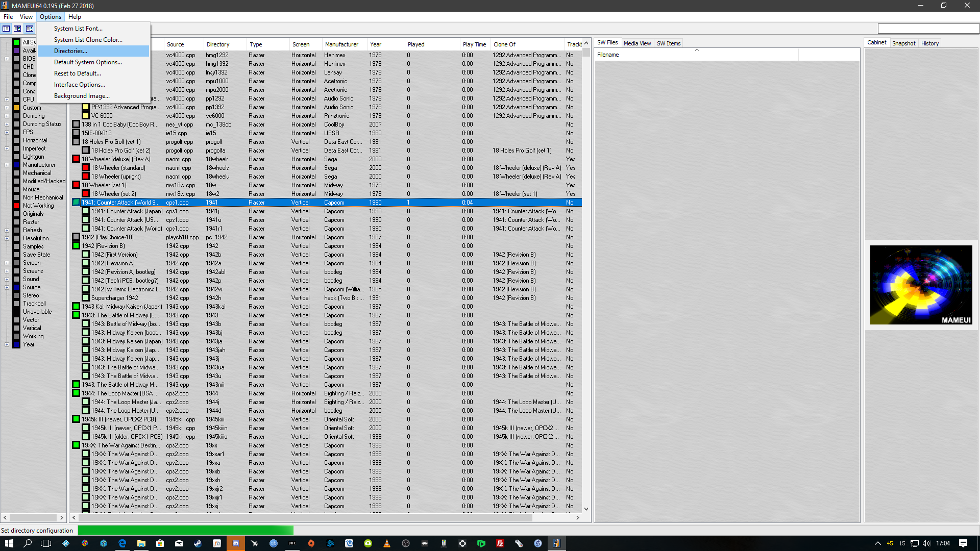980x551 pixels.
Task: Click red icon beside 18 Wheeler (deluxe) (Rev A)
Action: [76, 159]
